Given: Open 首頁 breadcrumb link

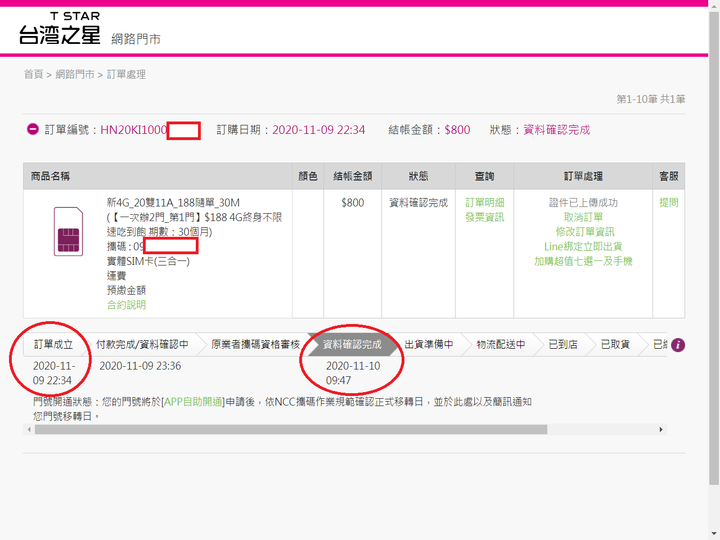Looking at the screenshot, I should [x=34, y=74].
